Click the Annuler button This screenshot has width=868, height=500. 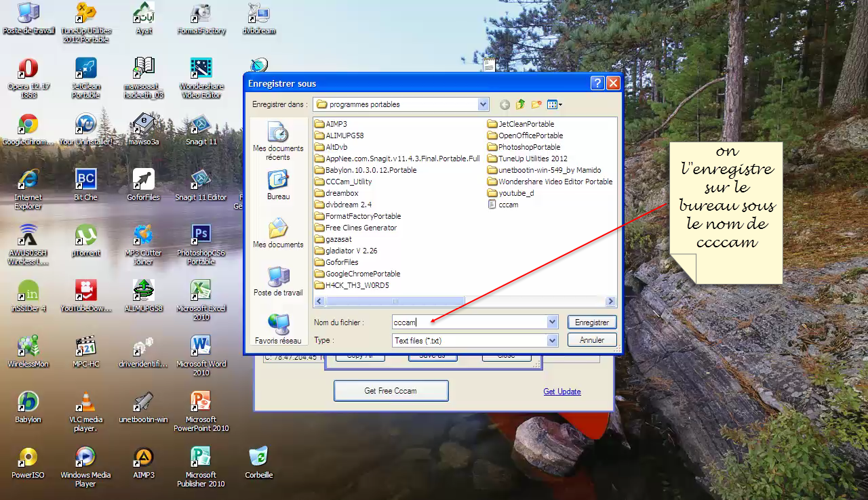591,340
